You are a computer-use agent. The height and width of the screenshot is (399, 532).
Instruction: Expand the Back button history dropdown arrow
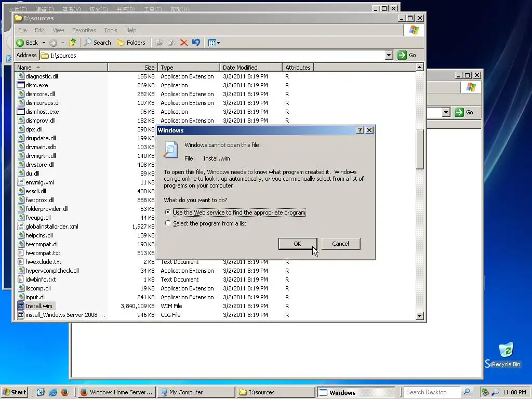(x=44, y=43)
